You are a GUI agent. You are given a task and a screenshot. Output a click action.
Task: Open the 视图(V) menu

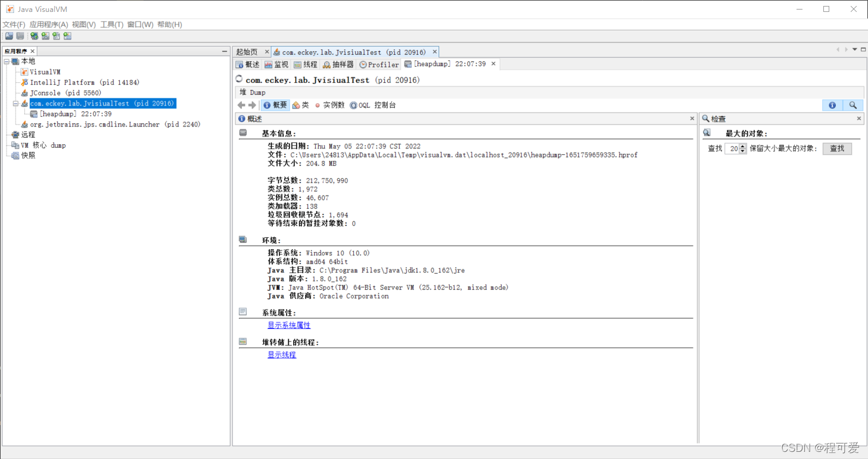click(x=84, y=24)
